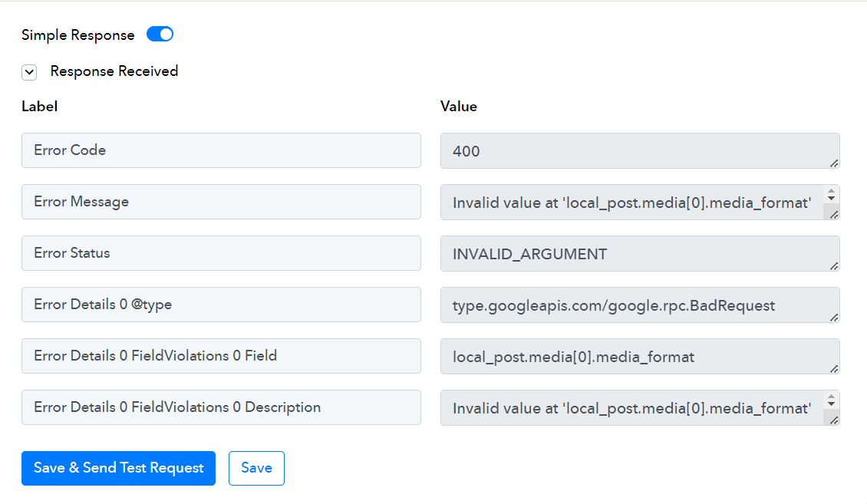Viewport: 867px width, 504px height.
Task: Click resize grip of the 400 value box
Action: coord(834,163)
